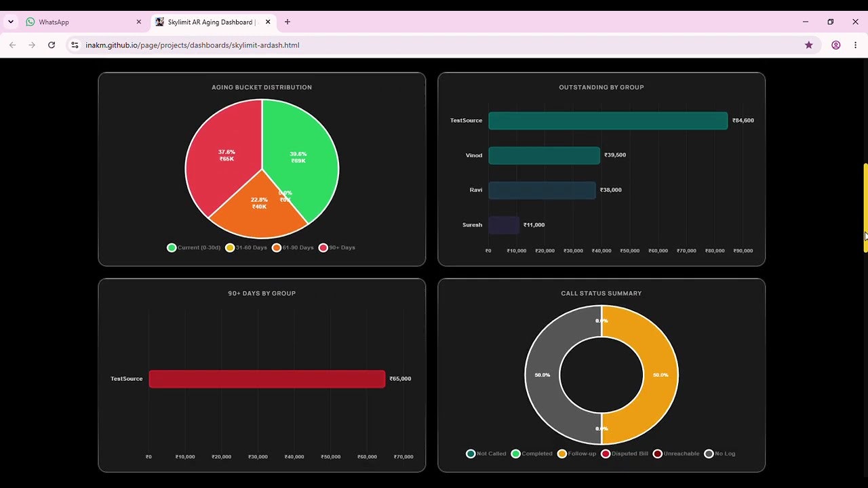Click the 90+ Days by Group title
868x488 pixels.
(x=262, y=293)
